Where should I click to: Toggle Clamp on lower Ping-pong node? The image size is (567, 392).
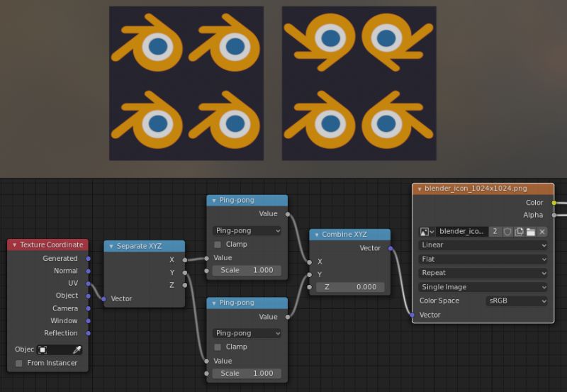point(218,347)
